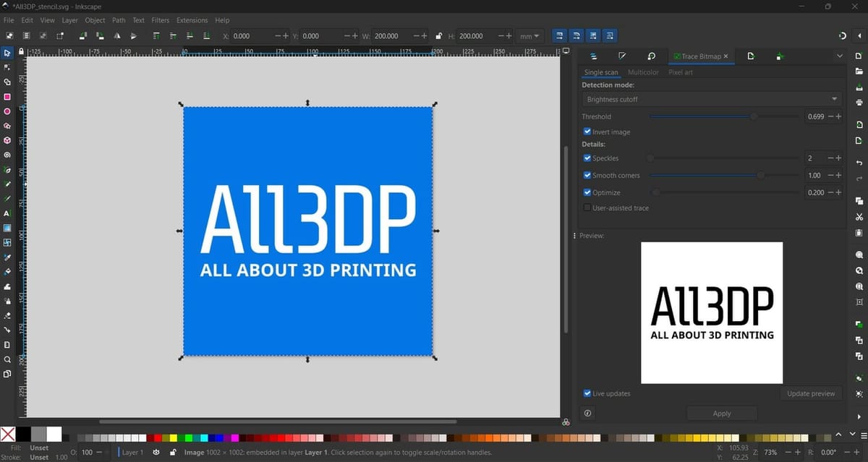
Task: Open Fill and Stroke dialog tab icon
Action: click(x=622, y=56)
